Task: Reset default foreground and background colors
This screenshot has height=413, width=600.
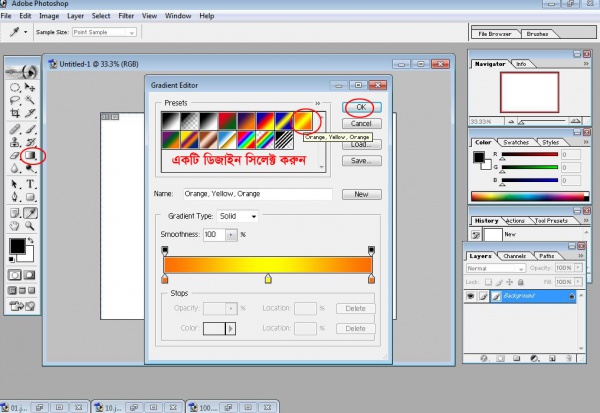Action: pyautogui.click(x=11, y=260)
